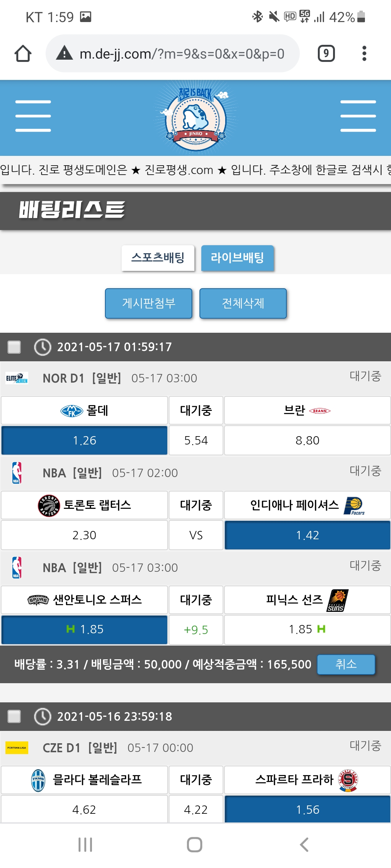Tap the Jinro toad logo
Screen dimensions: 391x868
tap(195, 118)
